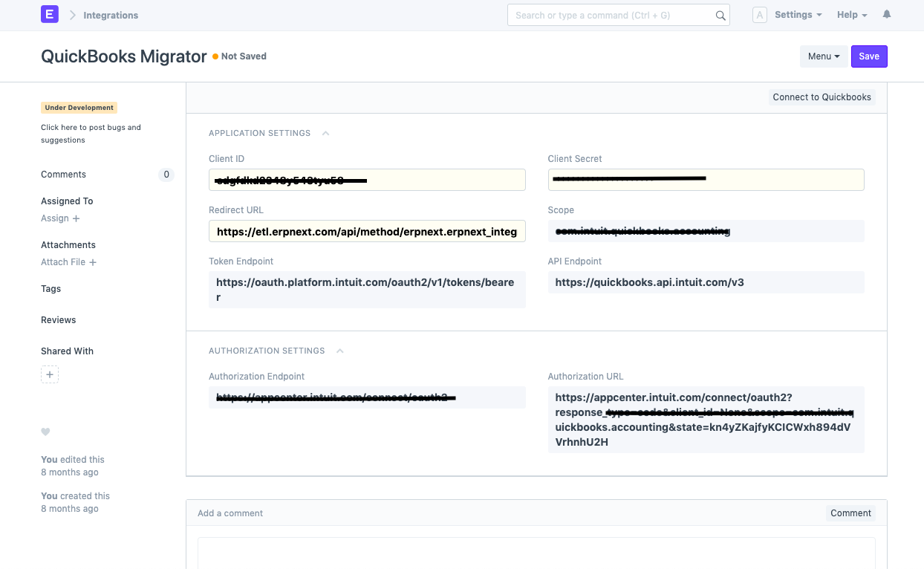The image size is (924, 569).
Task: Click the Comment button
Action: click(850, 513)
